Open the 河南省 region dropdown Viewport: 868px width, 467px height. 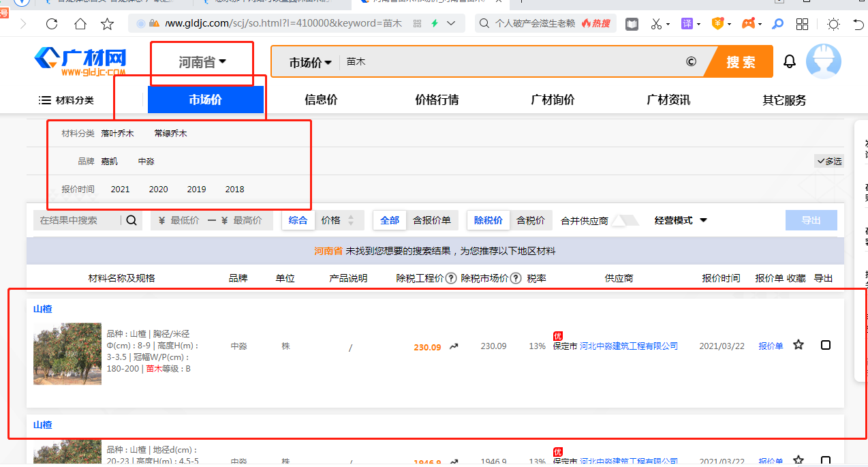202,63
